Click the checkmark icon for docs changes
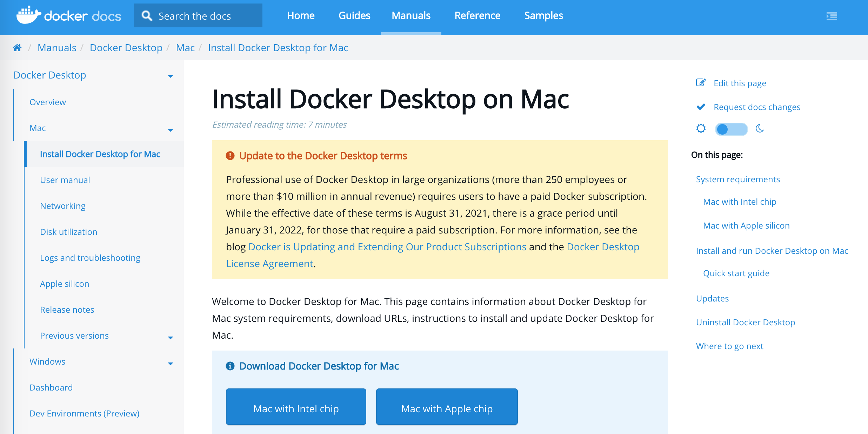Viewport: 868px width, 434px height. pos(701,107)
